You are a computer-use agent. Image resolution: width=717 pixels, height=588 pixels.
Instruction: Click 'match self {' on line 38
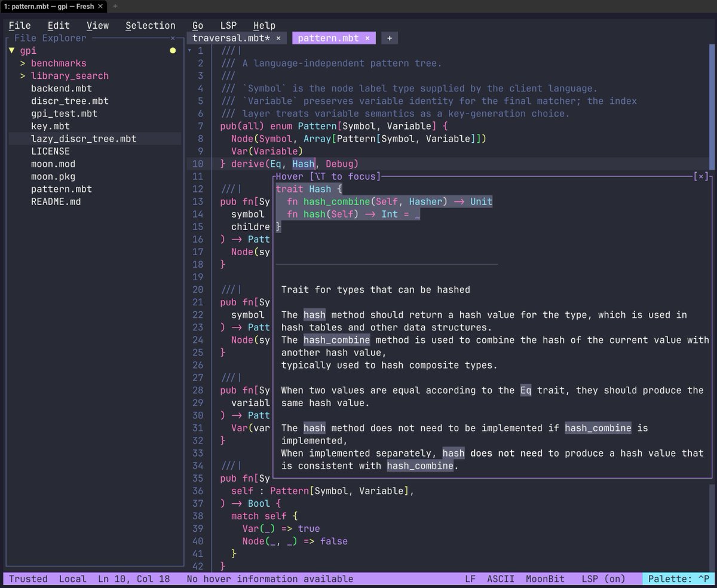tap(264, 516)
